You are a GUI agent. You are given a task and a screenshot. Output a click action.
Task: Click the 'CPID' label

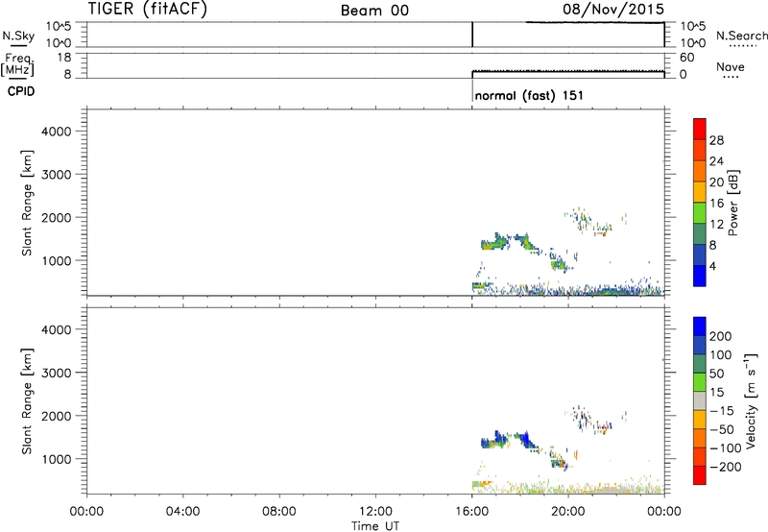tap(21, 91)
